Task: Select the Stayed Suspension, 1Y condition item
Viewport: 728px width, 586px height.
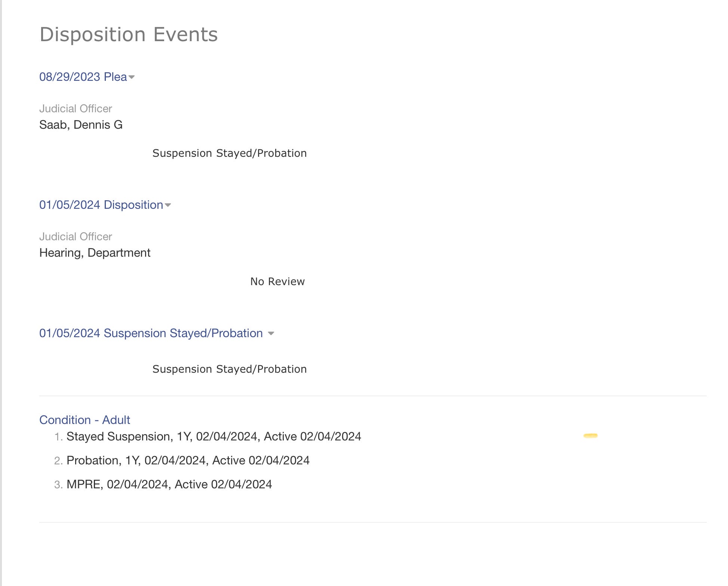Action: click(214, 436)
